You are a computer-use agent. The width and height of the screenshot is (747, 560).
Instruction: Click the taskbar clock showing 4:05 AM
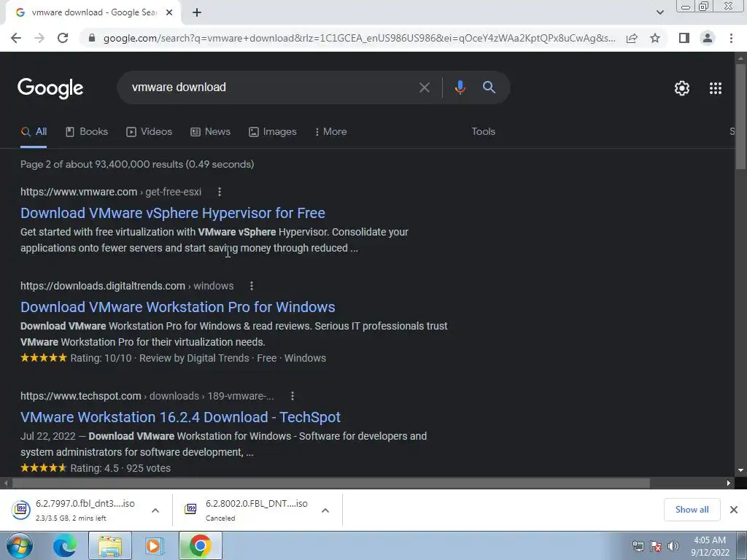(x=710, y=546)
